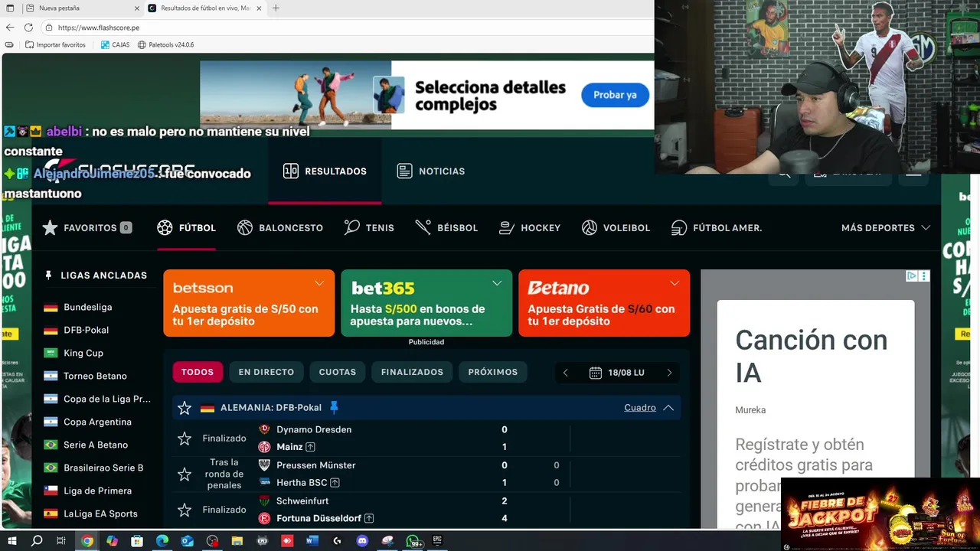Favorite the Preussen Münster vs Hertha match
This screenshot has width=980, height=551.
coord(185,474)
